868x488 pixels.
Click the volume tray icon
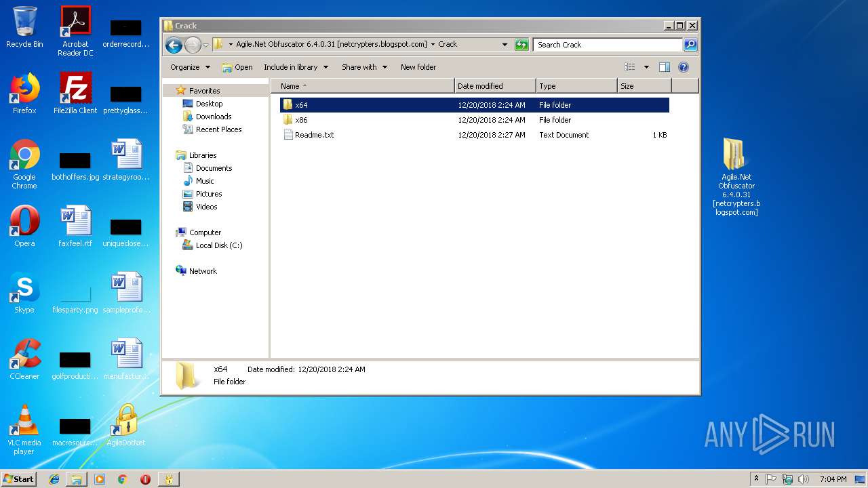(x=804, y=479)
